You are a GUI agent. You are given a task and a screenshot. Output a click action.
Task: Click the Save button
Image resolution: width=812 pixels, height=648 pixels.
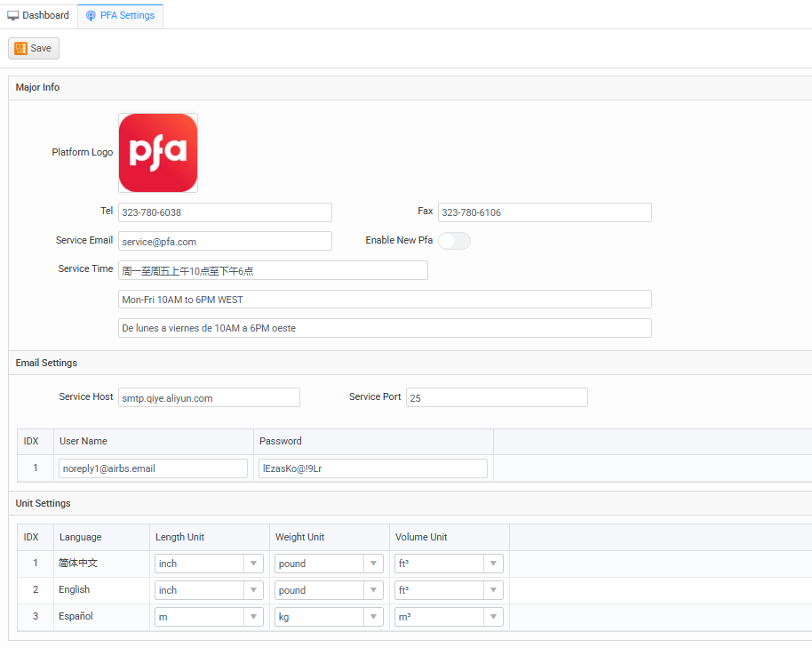(34, 48)
